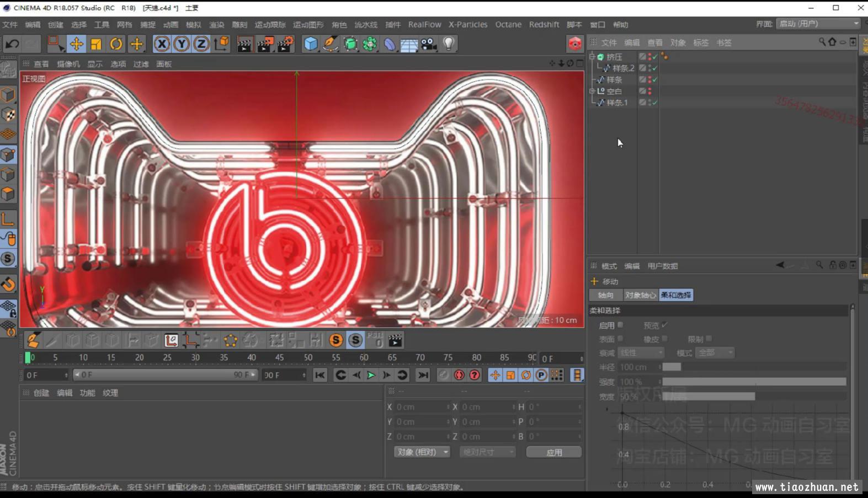Screen dimensions: 868x498
Task: Click timeline frame 45 marker
Action: (x=280, y=357)
